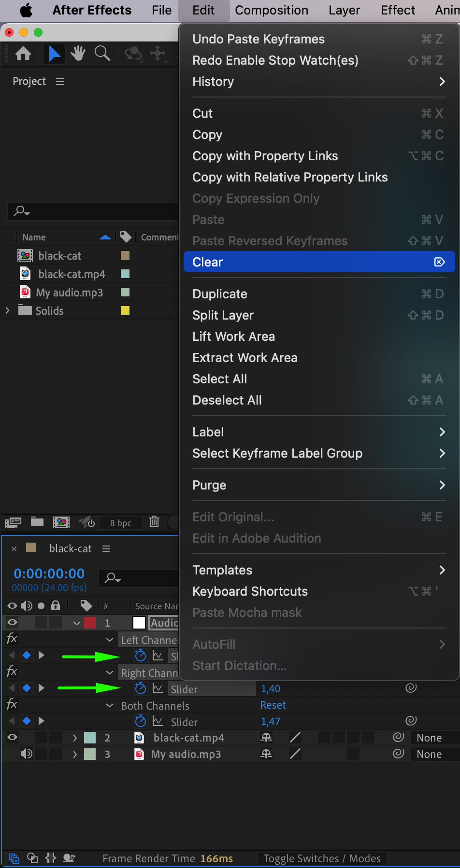This screenshot has height=868, width=460.
Task: Open the Composition menu in menu bar
Action: tap(272, 10)
